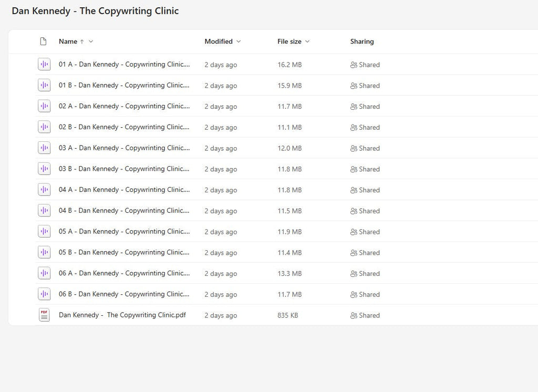Click shared people icon for 04 B row
The image size is (538, 392).
click(x=354, y=211)
